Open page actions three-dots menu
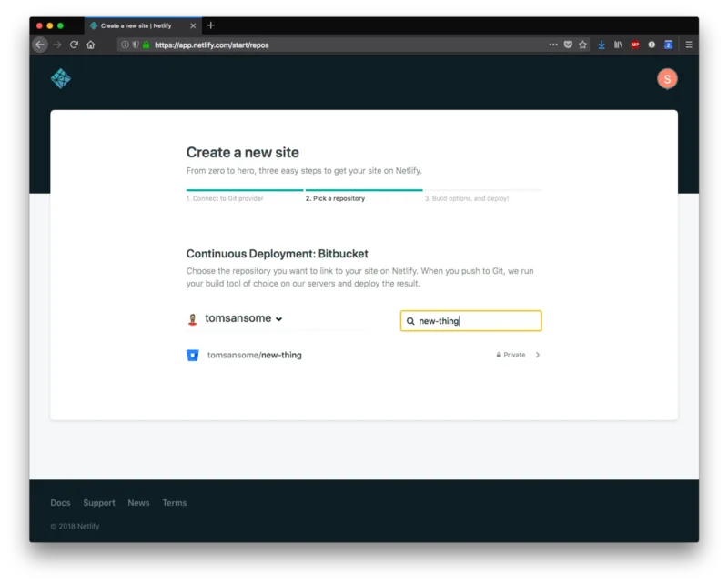 click(553, 45)
